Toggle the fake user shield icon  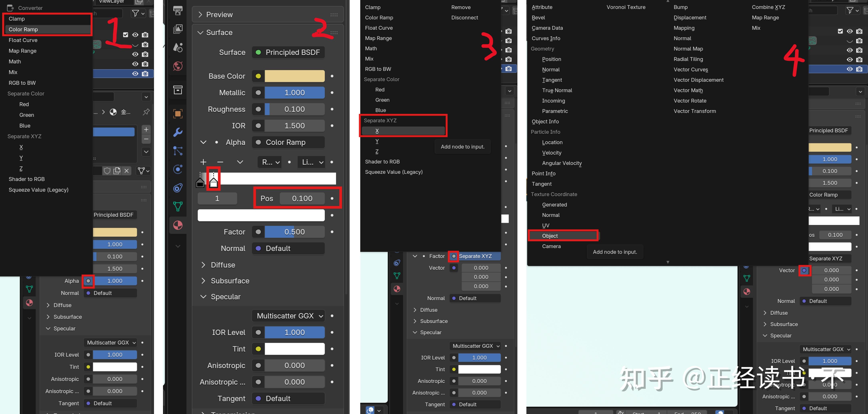107,171
